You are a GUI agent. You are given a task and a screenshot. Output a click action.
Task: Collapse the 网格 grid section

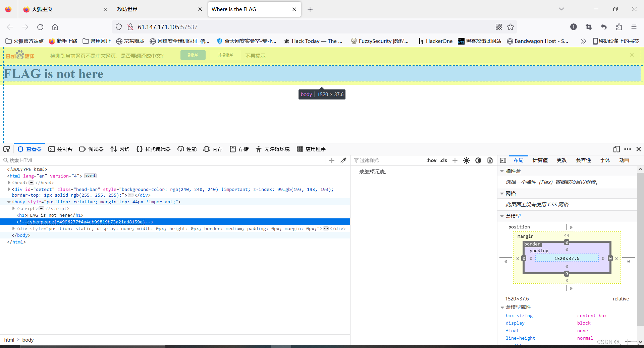pos(502,194)
